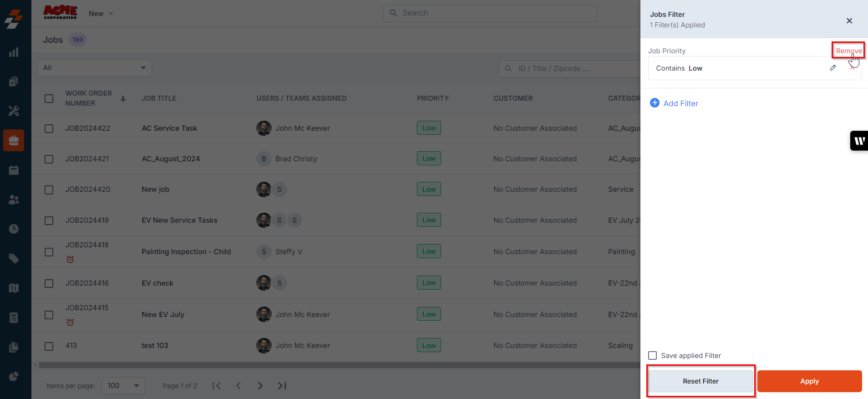Expand the New dropdown menu
Screen dimensions: 868x399
point(101,14)
